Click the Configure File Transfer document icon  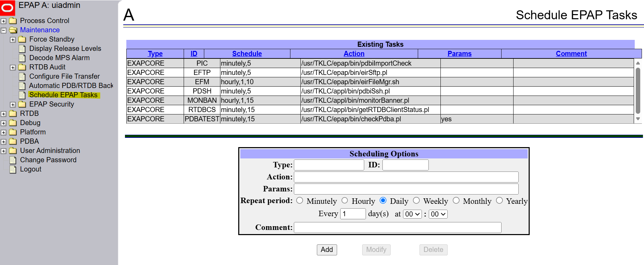pos(22,76)
